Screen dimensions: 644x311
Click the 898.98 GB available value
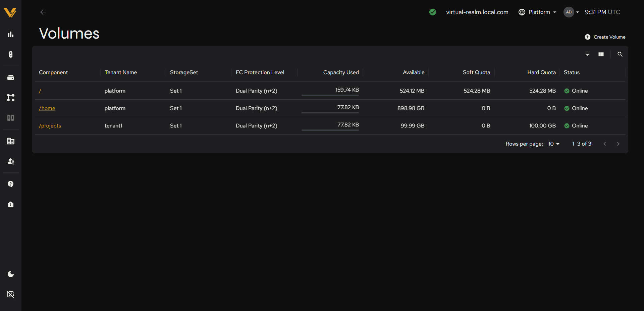411,108
